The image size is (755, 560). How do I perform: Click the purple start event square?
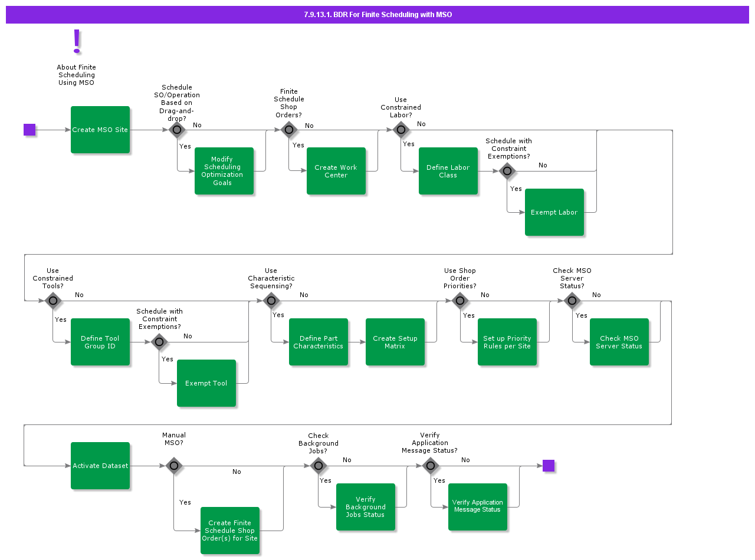pos(29,130)
